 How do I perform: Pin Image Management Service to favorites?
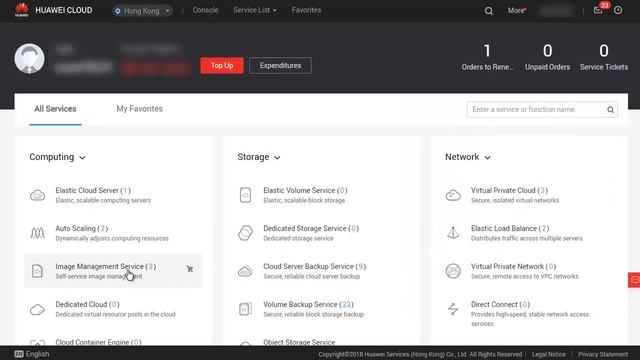coord(190,269)
